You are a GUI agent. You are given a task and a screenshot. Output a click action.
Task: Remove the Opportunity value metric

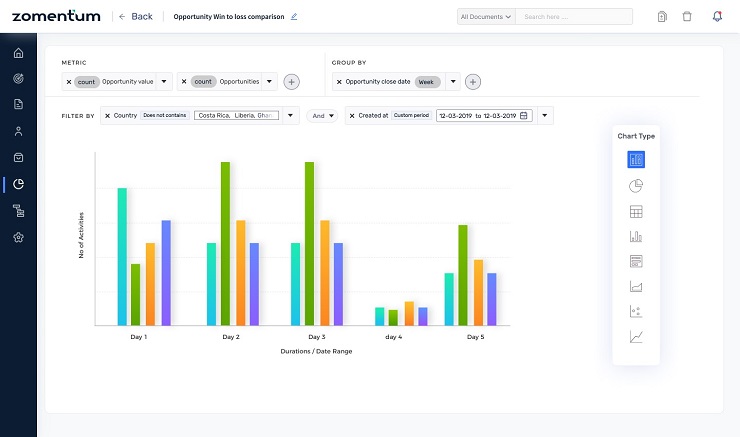pyautogui.click(x=69, y=82)
